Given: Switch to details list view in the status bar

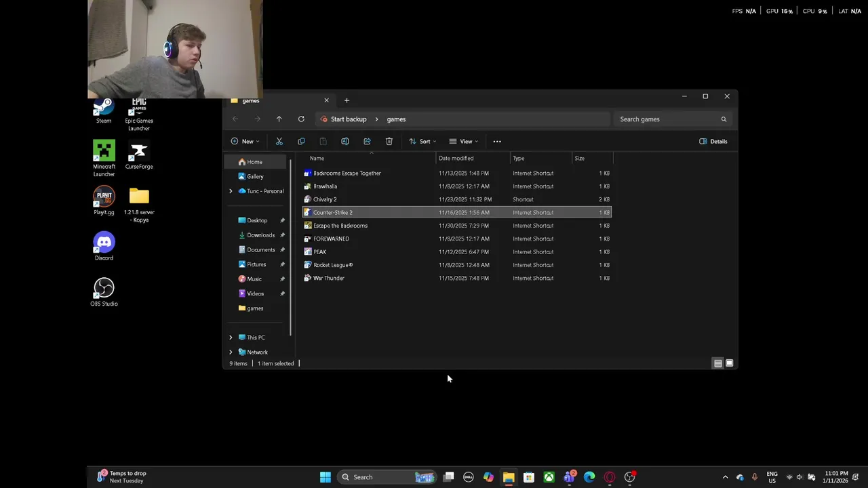Looking at the screenshot, I should tap(717, 363).
